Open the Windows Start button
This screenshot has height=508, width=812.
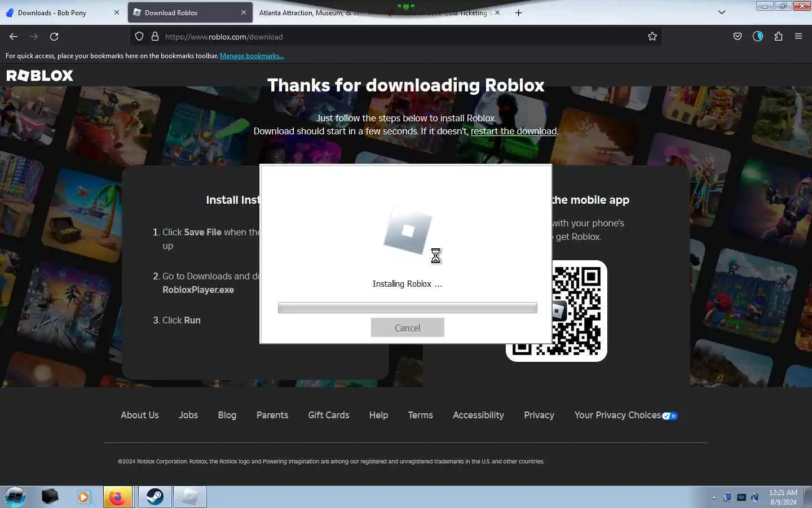point(15,497)
